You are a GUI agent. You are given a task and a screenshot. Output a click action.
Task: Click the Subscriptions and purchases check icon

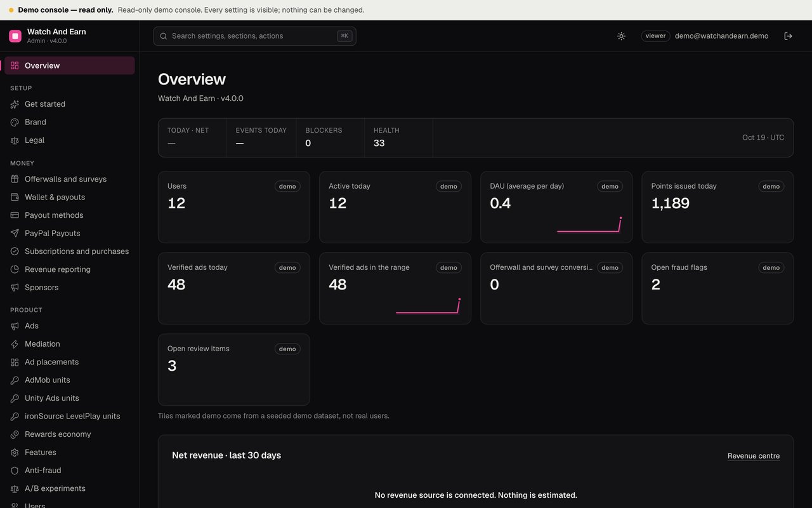(x=15, y=251)
